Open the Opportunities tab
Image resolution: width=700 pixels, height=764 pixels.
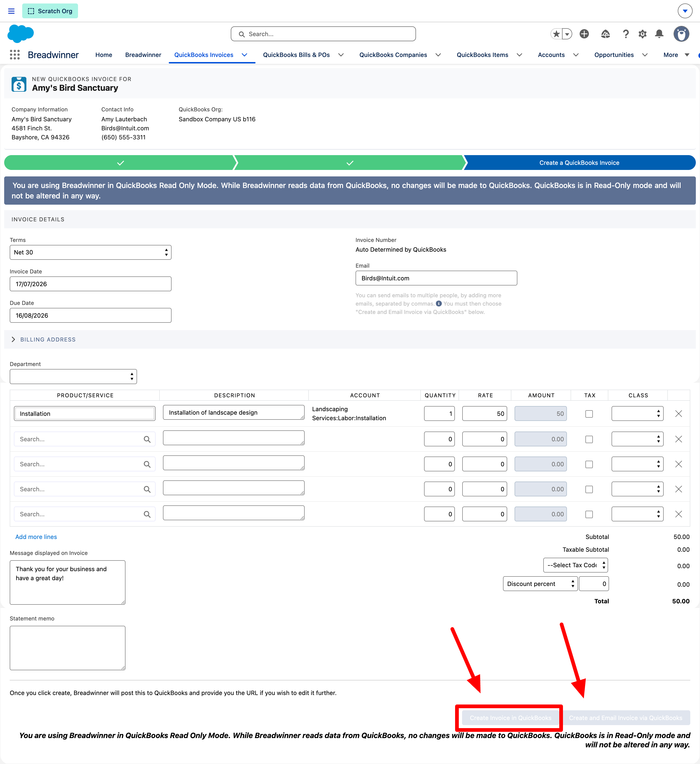pos(614,55)
